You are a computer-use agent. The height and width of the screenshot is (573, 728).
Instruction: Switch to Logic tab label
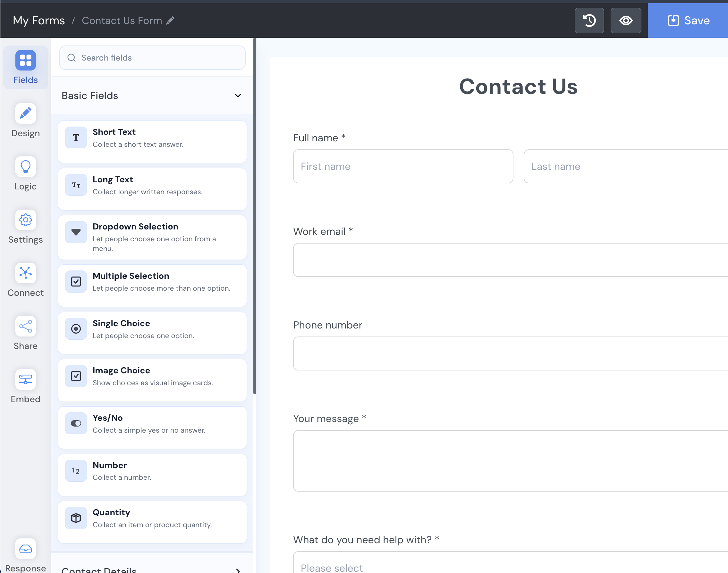point(26,187)
